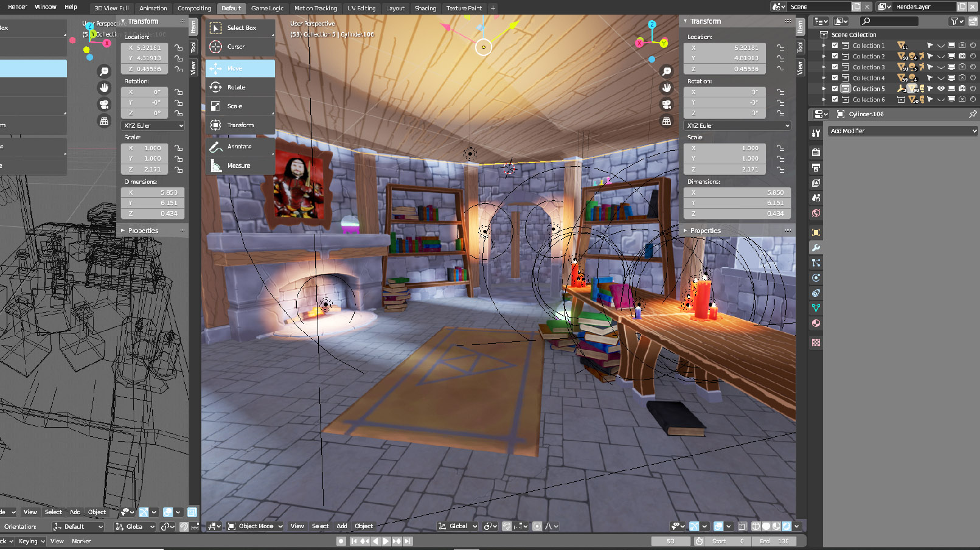This screenshot has width=980, height=550.
Task: Open the Add Modifier dropdown
Action: pos(903,131)
